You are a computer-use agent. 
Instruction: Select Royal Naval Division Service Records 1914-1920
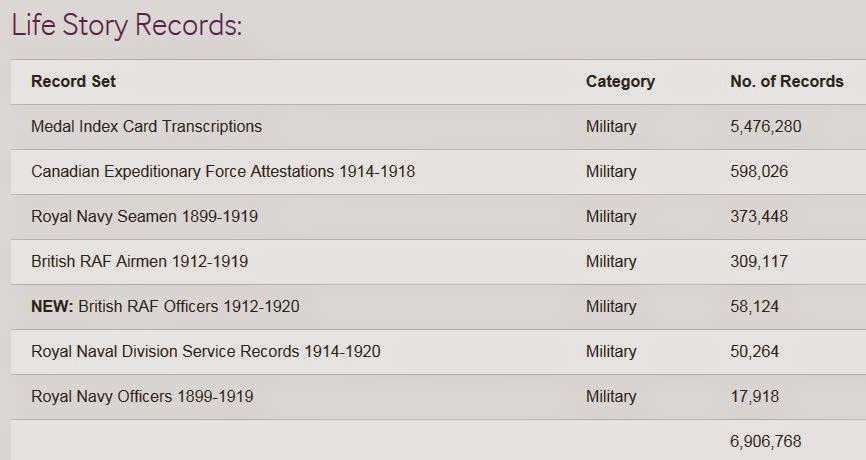click(x=205, y=352)
